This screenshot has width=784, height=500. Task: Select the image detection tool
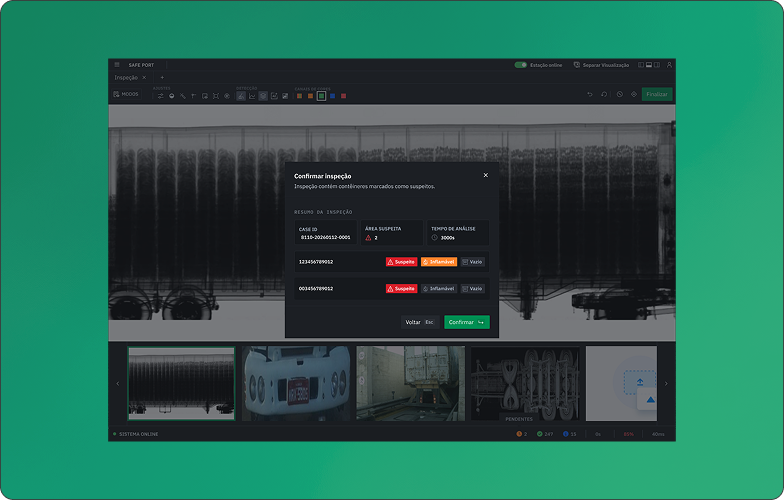[285, 96]
